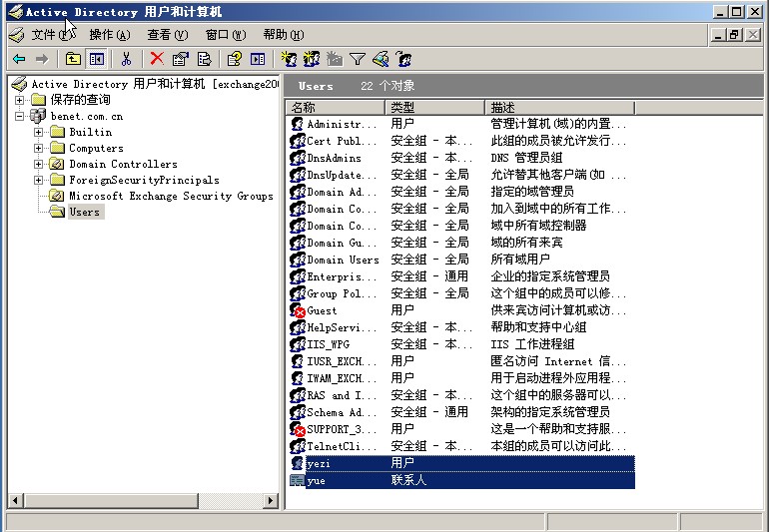
Task: Expand the Builtin folder node
Action: (38, 132)
